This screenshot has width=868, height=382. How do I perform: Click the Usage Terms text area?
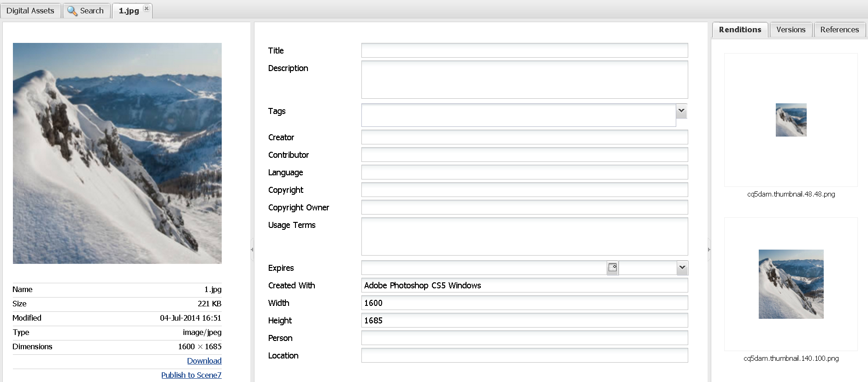pyautogui.click(x=525, y=236)
